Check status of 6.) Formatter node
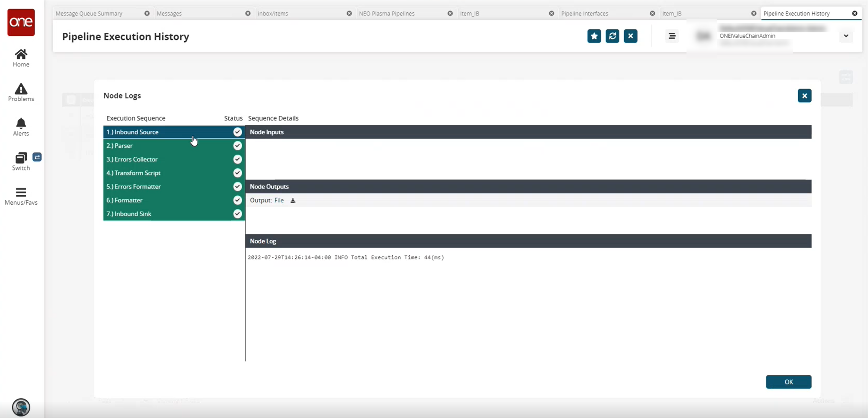The height and width of the screenshot is (418, 868). click(x=238, y=200)
